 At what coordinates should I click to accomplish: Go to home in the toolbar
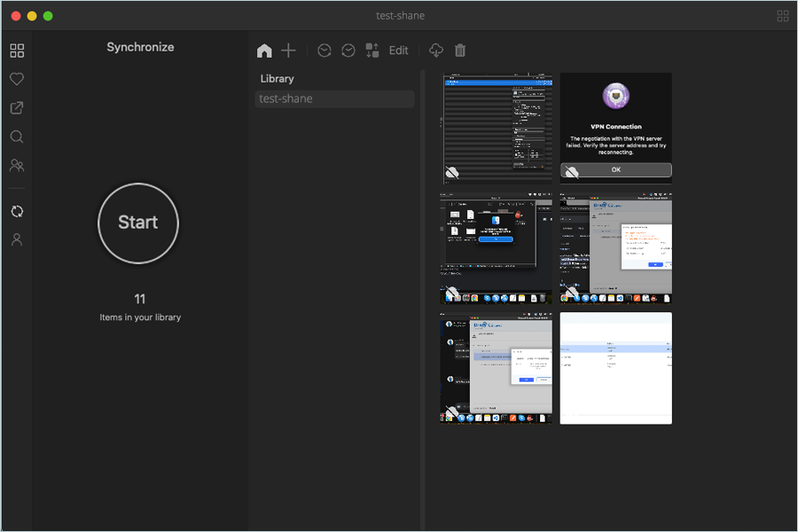point(264,51)
